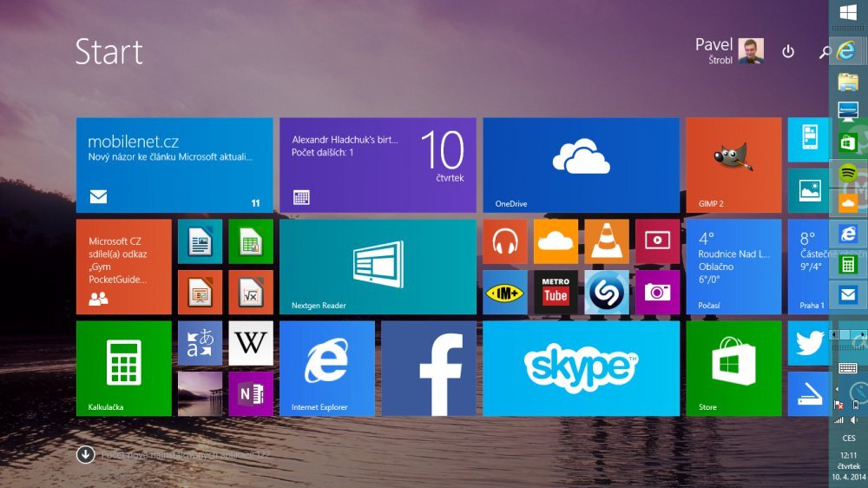Image resolution: width=868 pixels, height=488 pixels.
Task: Launch Nextgen Reader tile
Action: pyautogui.click(x=378, y=267)
